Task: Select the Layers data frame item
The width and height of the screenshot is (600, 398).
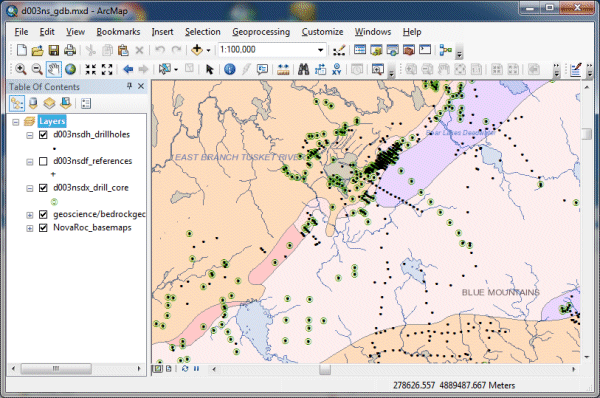Action: [52, 121]
